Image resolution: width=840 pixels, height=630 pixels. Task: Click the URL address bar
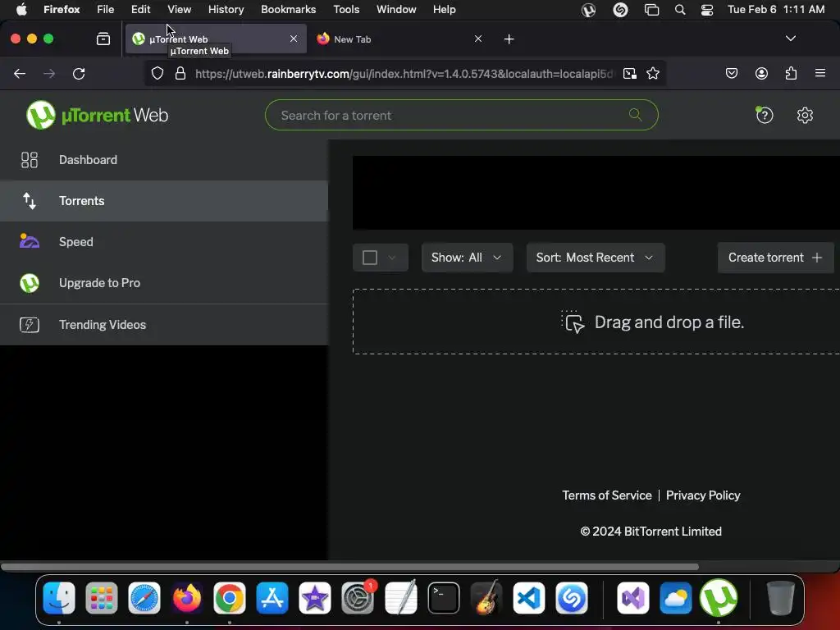(404, 74)
